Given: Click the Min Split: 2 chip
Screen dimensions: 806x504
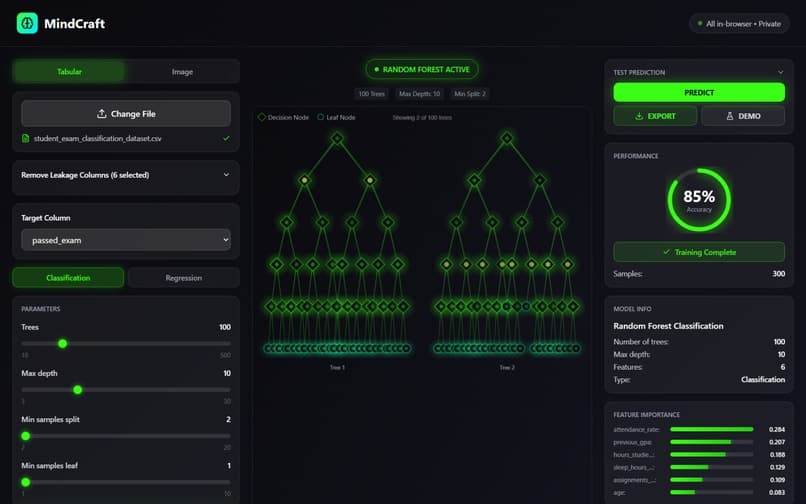Looking at the screenshot, I should pos(470,94).
